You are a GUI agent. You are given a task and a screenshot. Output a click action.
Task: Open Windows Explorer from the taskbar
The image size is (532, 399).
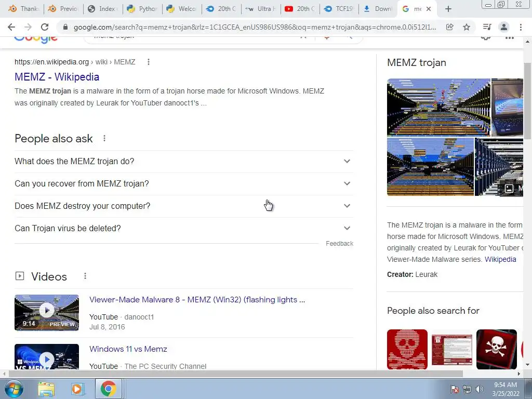tap(46, 389)
